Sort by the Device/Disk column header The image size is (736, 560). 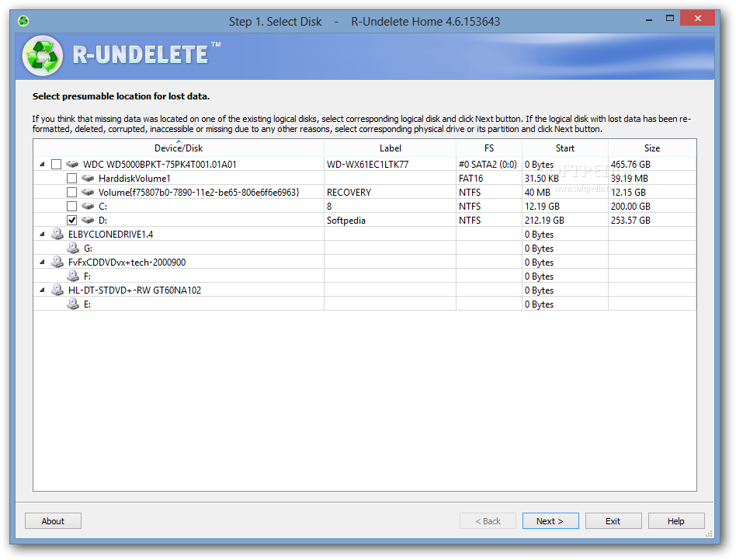click(179, 148)
